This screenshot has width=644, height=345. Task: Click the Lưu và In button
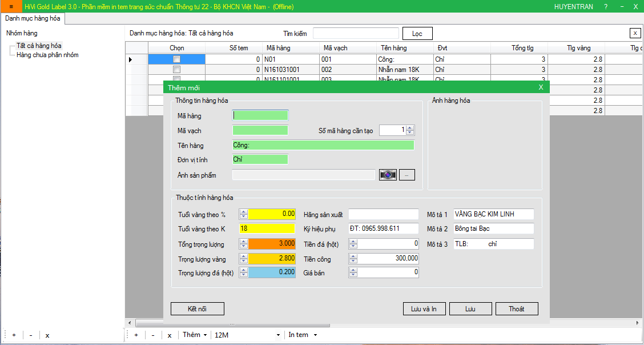pos(424,309)
